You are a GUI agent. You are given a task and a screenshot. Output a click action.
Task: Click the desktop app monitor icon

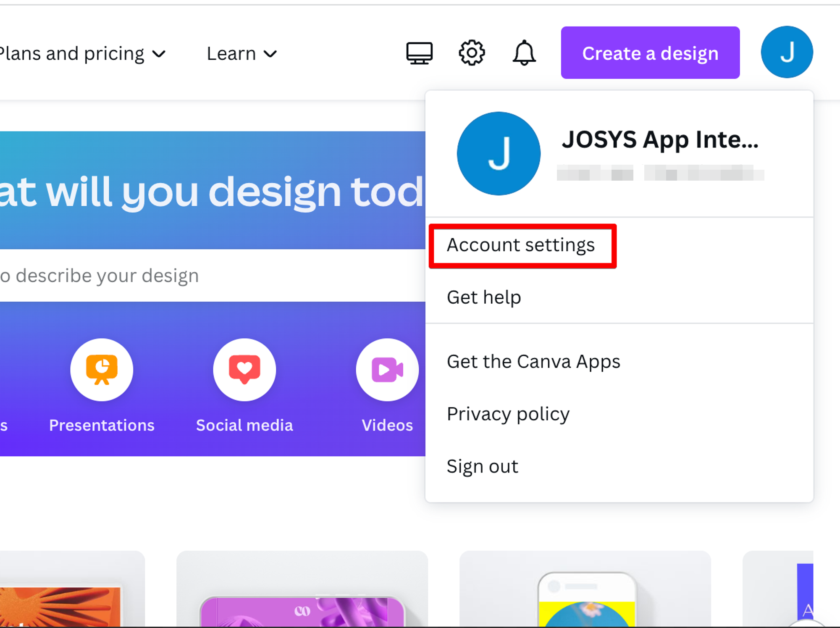coord(419,53)
